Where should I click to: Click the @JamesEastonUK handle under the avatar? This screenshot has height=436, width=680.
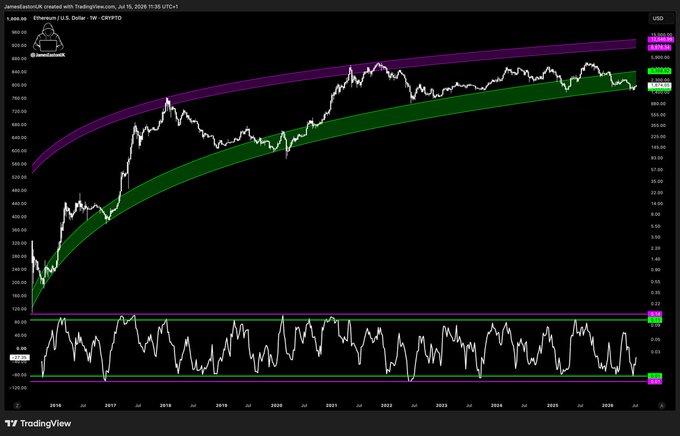[x=48, y=55]
